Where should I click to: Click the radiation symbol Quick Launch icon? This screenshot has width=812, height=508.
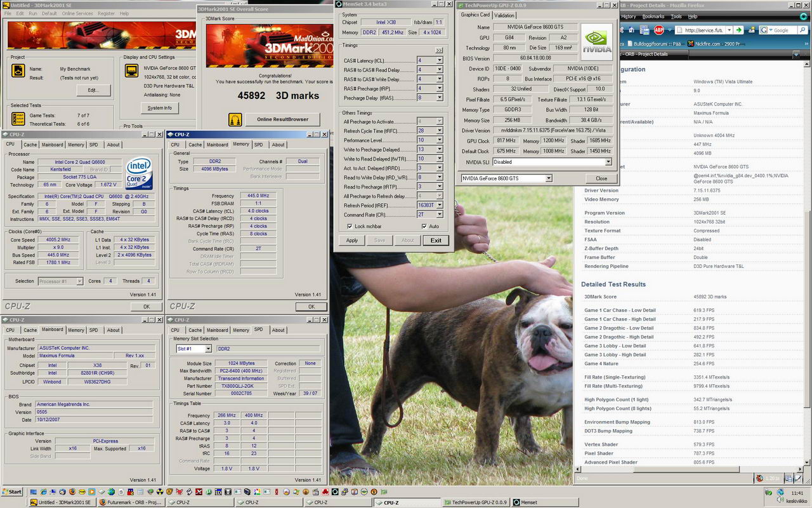pos(160,491)
